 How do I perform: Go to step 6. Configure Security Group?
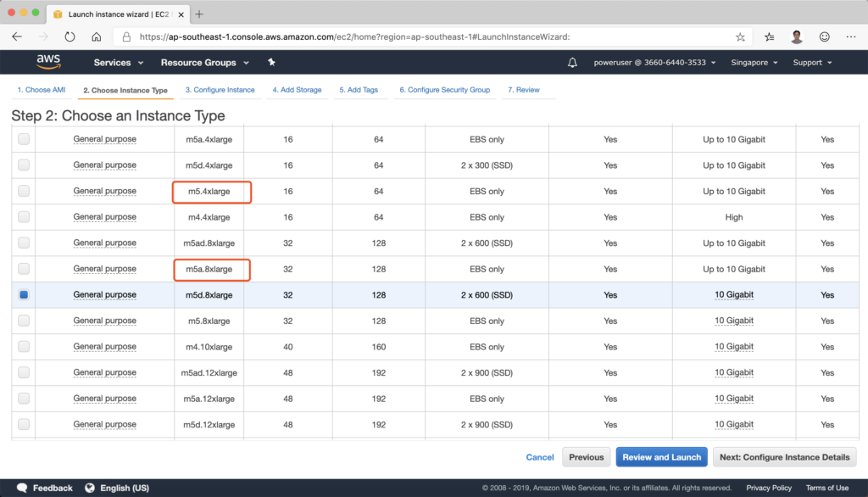(x=444, y=90)
